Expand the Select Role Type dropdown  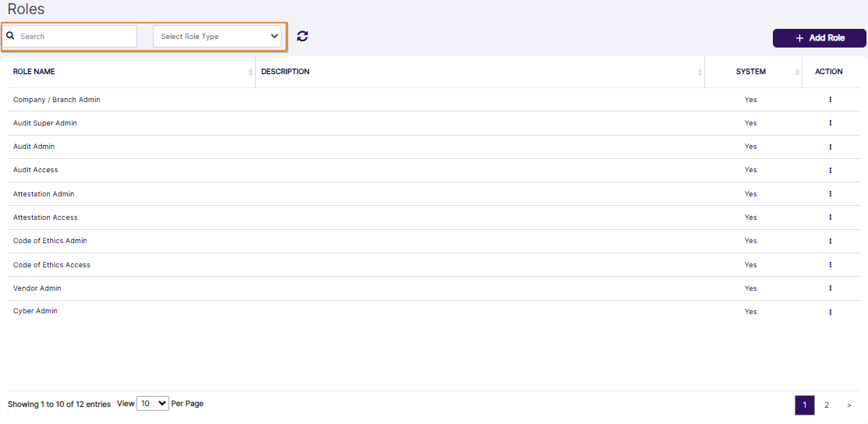pos(217,37)
